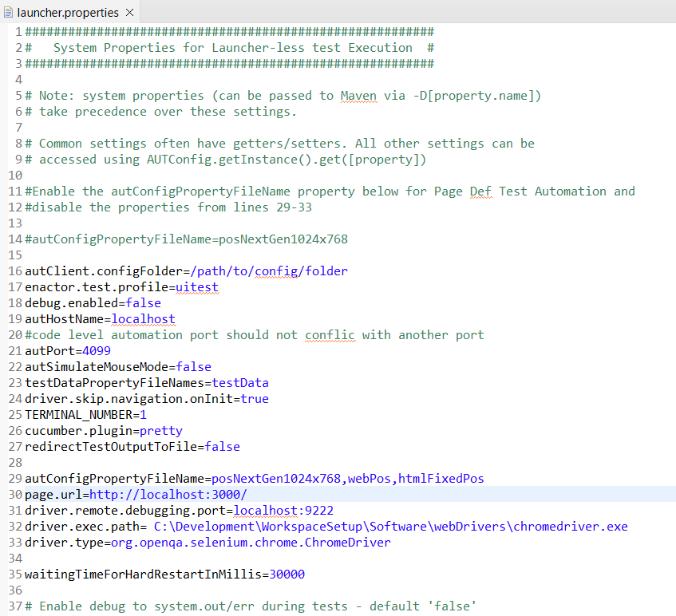This screenshot has height=616, width=676.
Task: Click 'true' value of driver.skip.navigation.onInit
Action: pos(255,399)
